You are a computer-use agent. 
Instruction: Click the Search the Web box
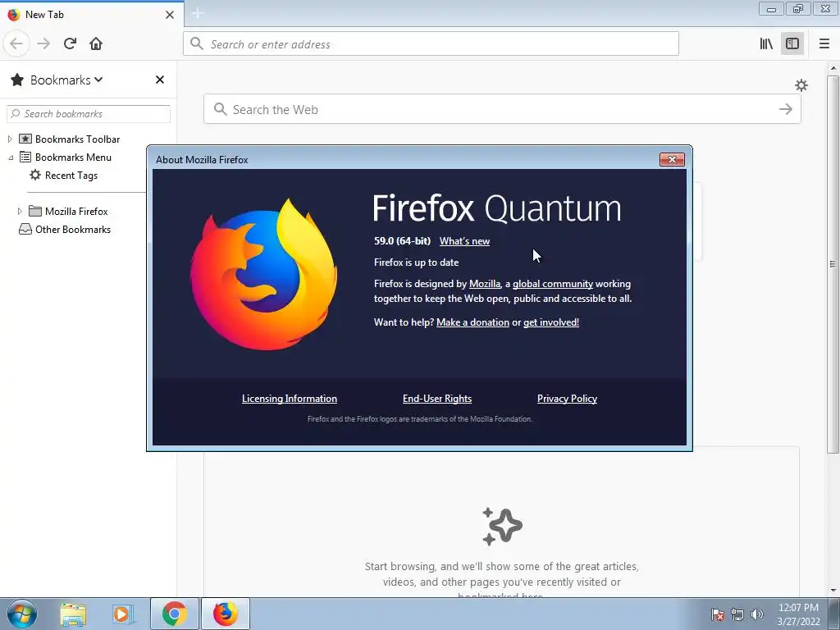point(502,109)
